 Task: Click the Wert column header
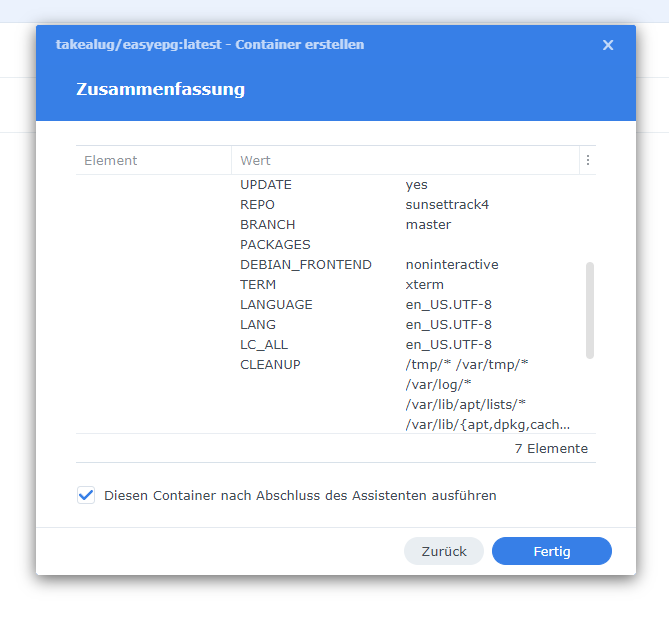pos(405,160)
